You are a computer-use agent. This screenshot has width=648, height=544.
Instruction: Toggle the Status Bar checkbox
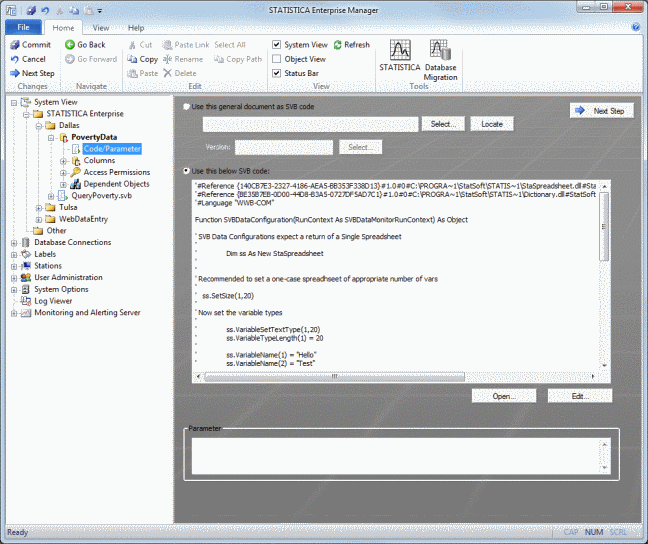[x=276, y=73]
